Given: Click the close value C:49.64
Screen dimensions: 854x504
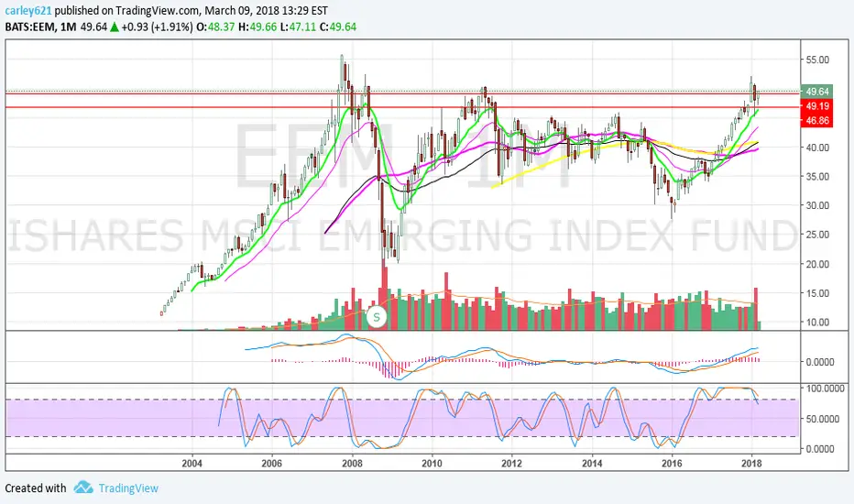Looking at the screenshot, I should click(x=338, y=27).
